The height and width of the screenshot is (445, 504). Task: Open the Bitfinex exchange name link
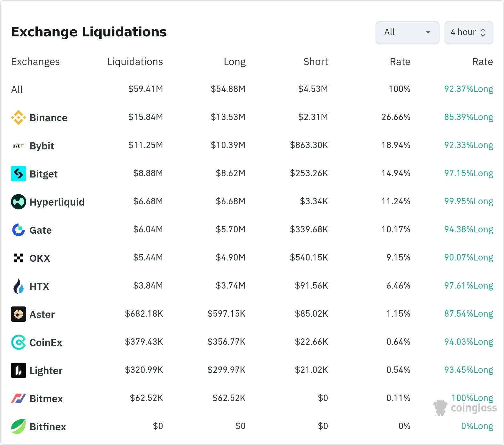(x=48, y=427)
